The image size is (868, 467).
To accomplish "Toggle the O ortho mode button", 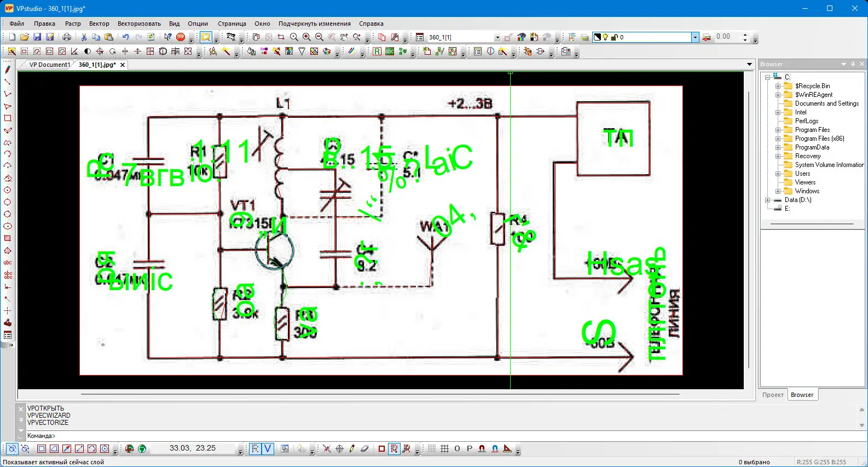I will (457, 449).
